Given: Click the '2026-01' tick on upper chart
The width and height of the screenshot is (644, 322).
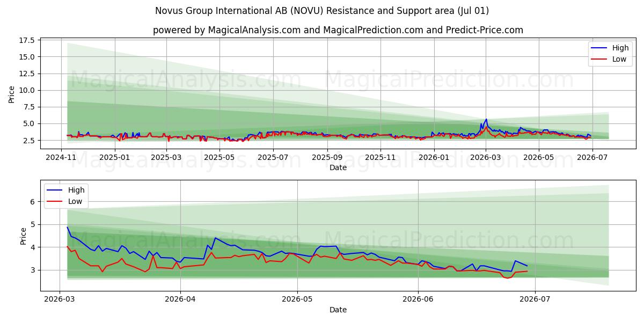Looking at the screenshot, I should click(434, 157).
